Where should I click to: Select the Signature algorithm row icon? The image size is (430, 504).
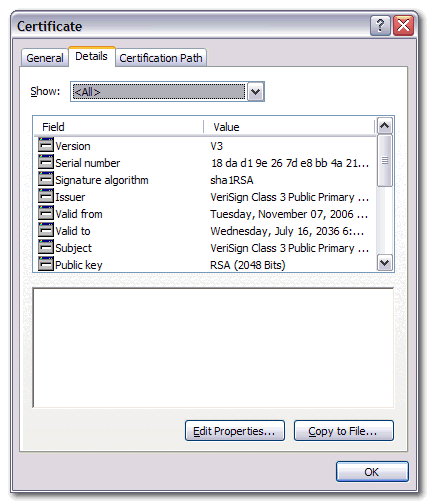[46, 179]
